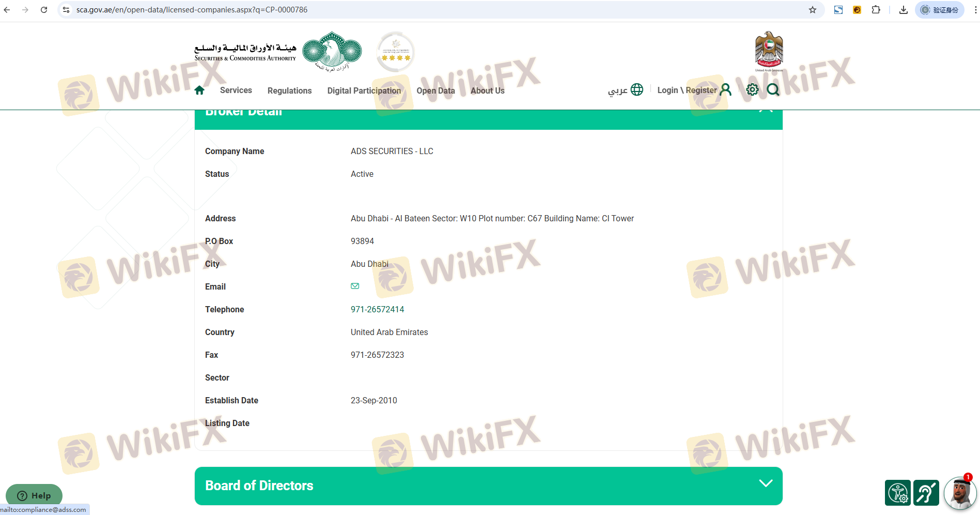Image resolution: width=980 pixels, height=515 pixels.
Task: Open the browser profile button
Action: point(940,10)
